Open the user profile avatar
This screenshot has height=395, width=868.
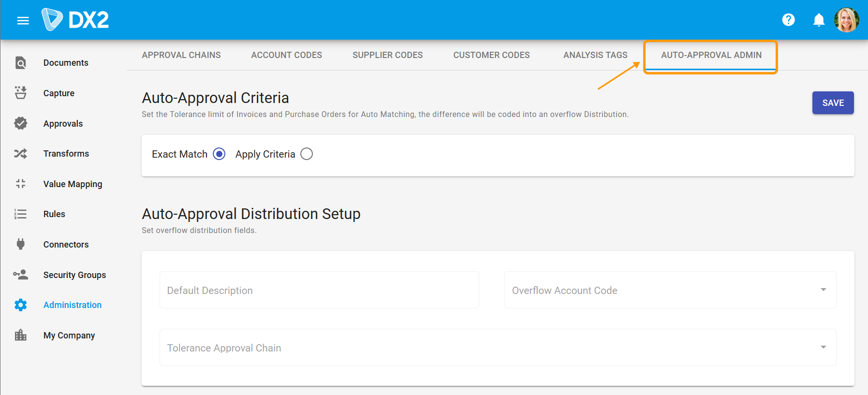[x=847, y=20]
